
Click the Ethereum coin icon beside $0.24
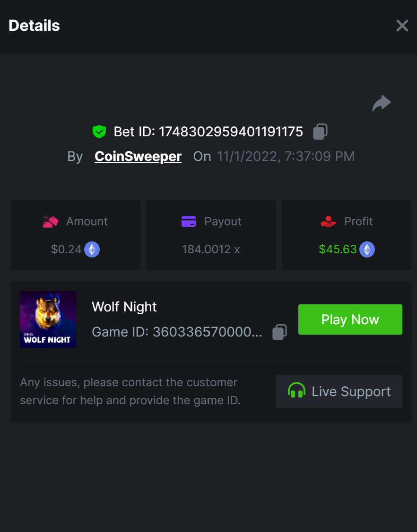(92, 249)
